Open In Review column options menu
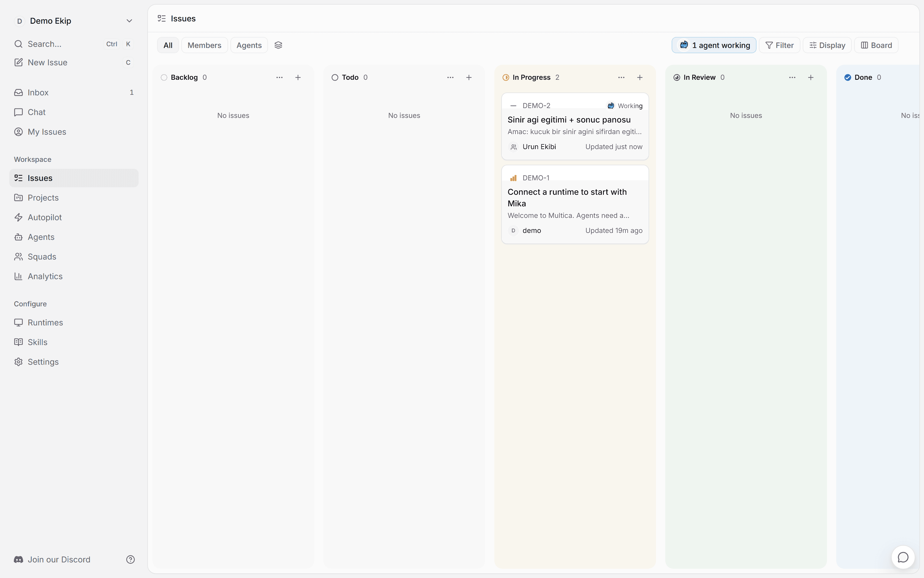The width and height of the screenshot is (924, 578). click(792, 78)
